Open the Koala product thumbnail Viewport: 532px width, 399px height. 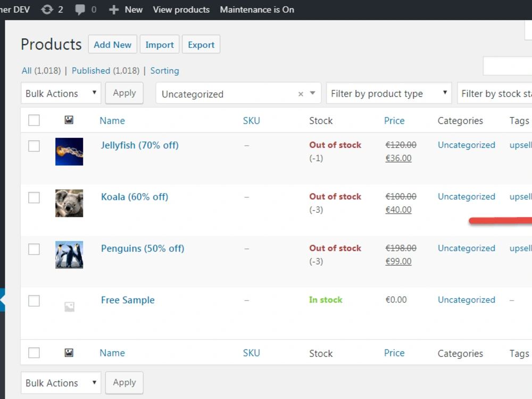(x=69, y=203)
